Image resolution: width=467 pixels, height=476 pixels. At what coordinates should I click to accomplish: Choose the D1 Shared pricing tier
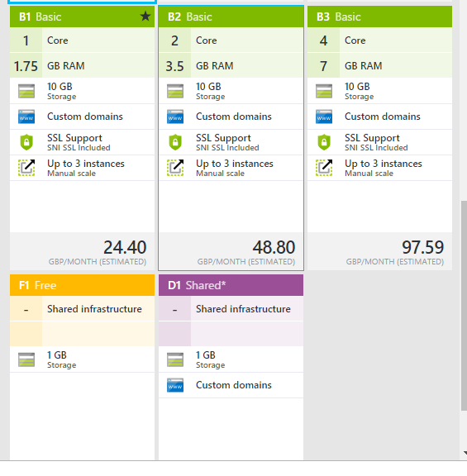pos(231,285)
